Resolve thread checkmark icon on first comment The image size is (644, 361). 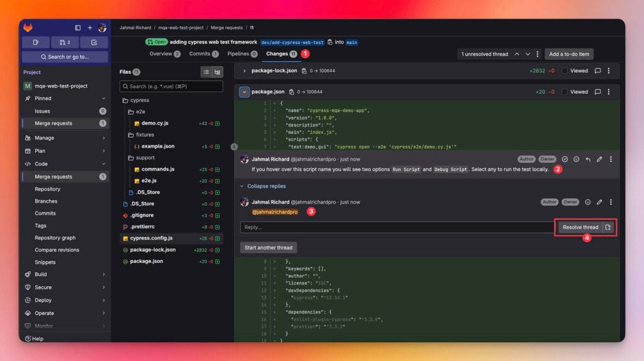(x=565, y=159)
